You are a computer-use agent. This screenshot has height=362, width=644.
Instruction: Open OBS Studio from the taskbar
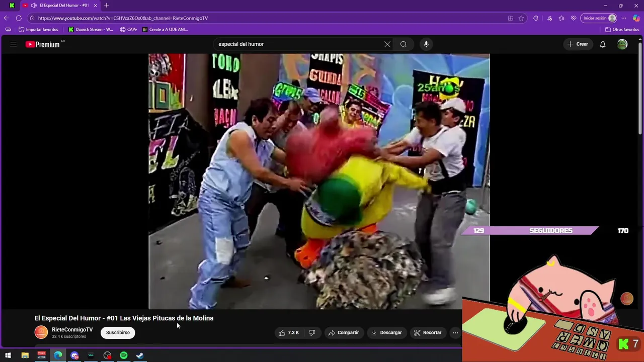(107, 355)
